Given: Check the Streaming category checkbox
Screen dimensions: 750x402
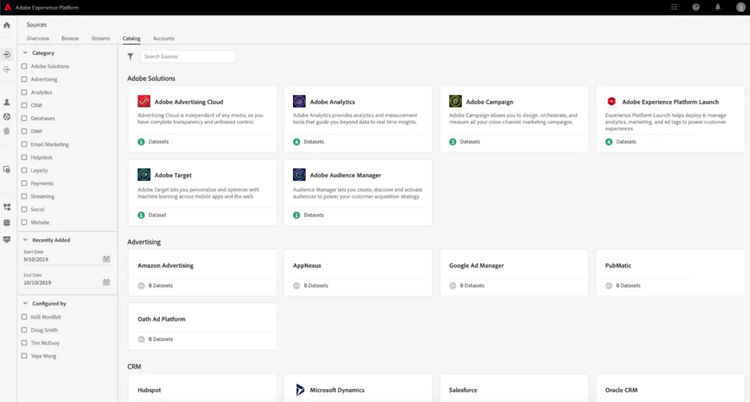Looking at the screenshot, I should tap(24, 196).
